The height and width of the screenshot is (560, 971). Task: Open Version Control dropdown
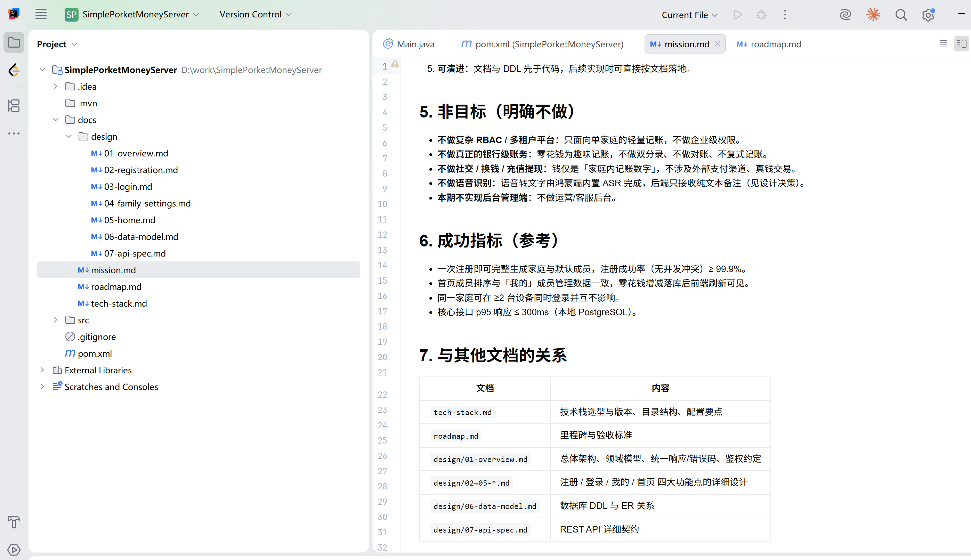coord(255,15)
